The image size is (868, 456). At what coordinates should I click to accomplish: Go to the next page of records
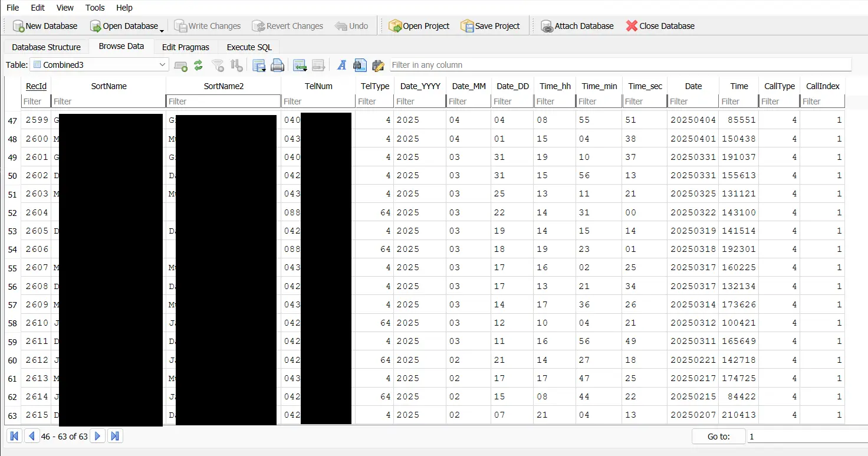tap(97, 436)
